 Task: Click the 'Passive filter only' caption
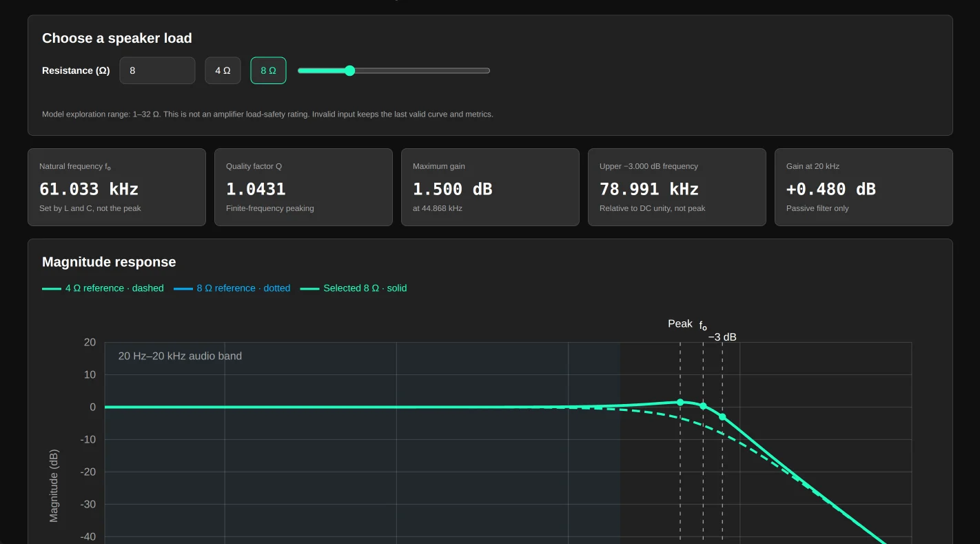tap(817, 208)
